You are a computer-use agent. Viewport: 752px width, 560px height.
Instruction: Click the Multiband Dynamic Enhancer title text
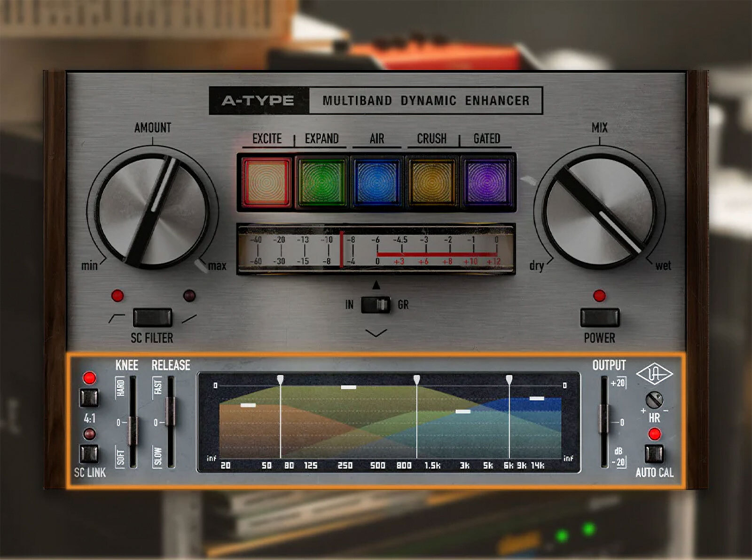click(426, 101)
